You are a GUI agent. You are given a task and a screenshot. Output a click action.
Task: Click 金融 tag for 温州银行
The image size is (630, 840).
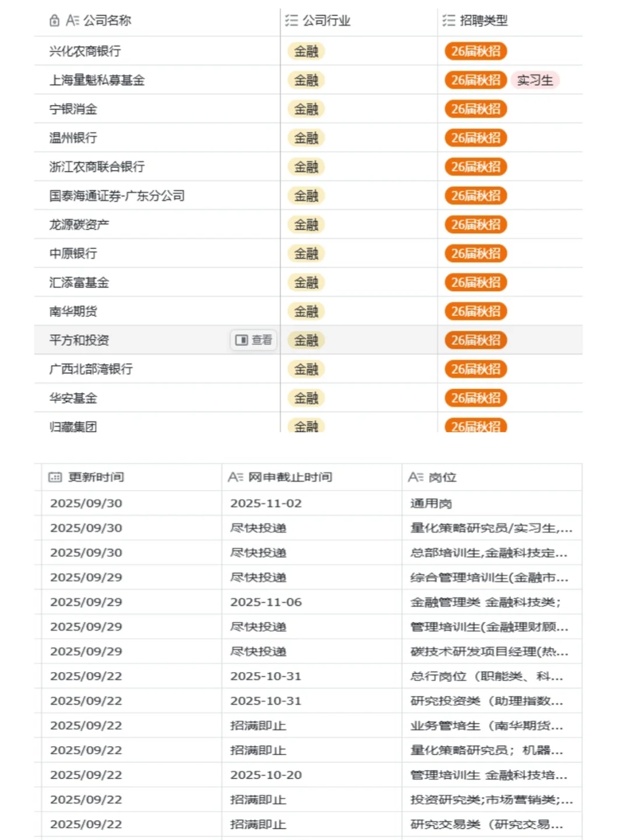[306, 138]
